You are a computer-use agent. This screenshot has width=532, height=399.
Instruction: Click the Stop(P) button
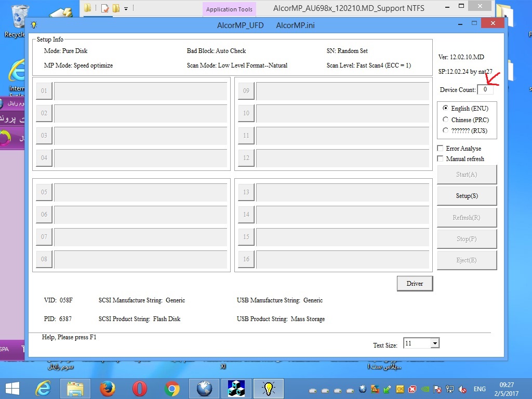point(467,239)
